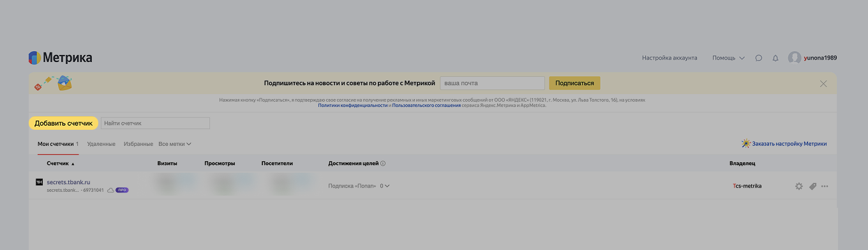
Task: Click the secrets.tbank.ru favicon icon
Action: (x=39, y=182)
